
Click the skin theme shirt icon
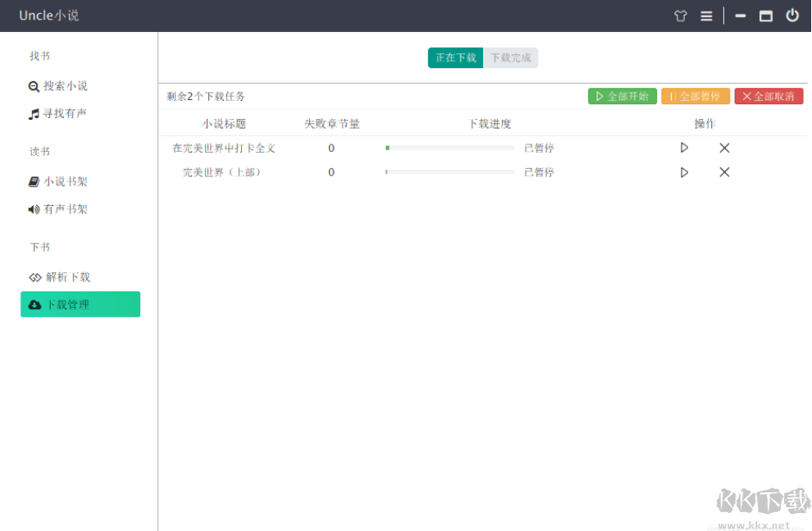(680, 16)
